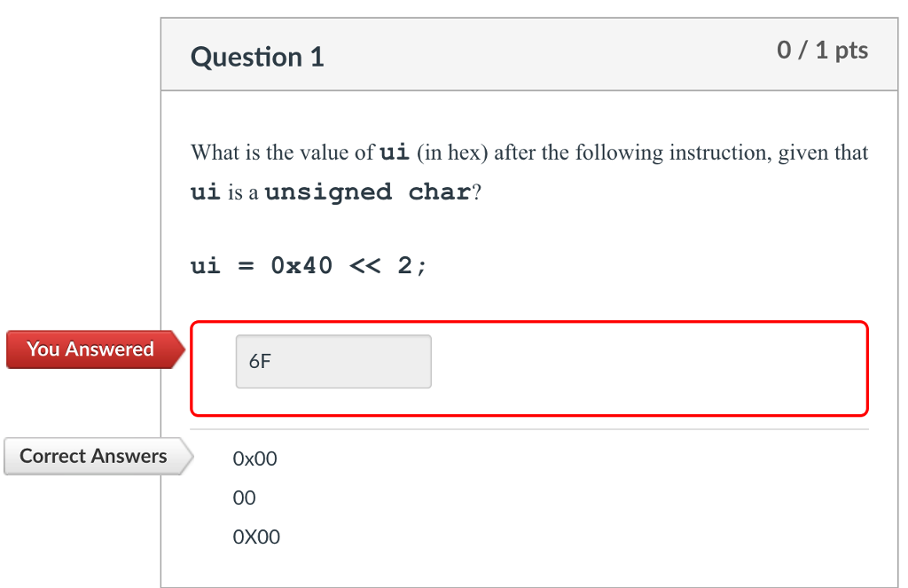Screen dimensions: 908x588
Task: Click the correct answer 00
Action: coord(245,498)
